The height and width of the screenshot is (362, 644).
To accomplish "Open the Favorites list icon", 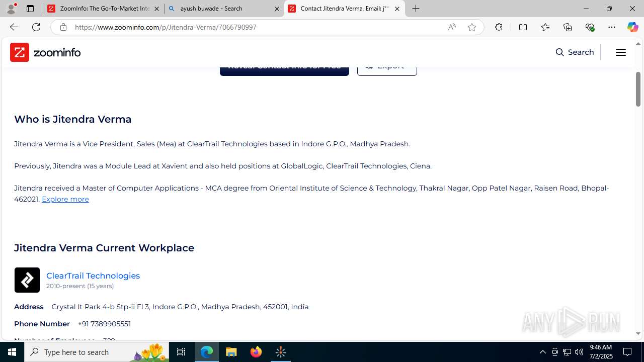I will (545, 27).
